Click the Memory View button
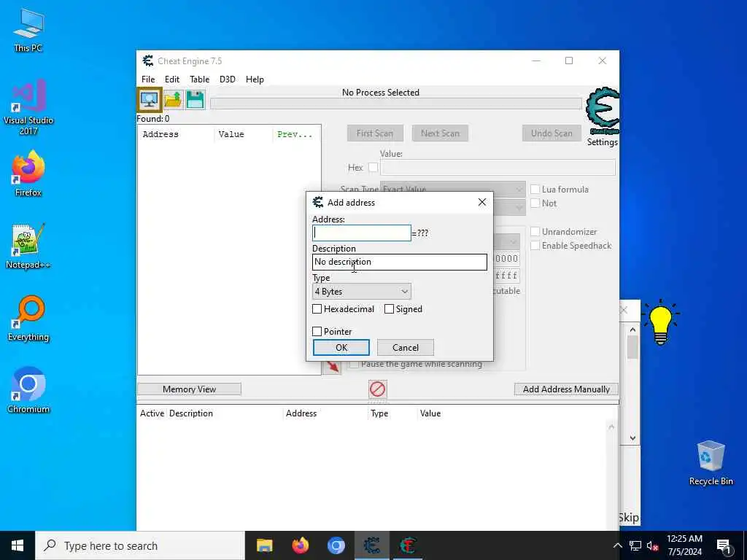This screenshot has width=747, height=560. tap(189, 389)
